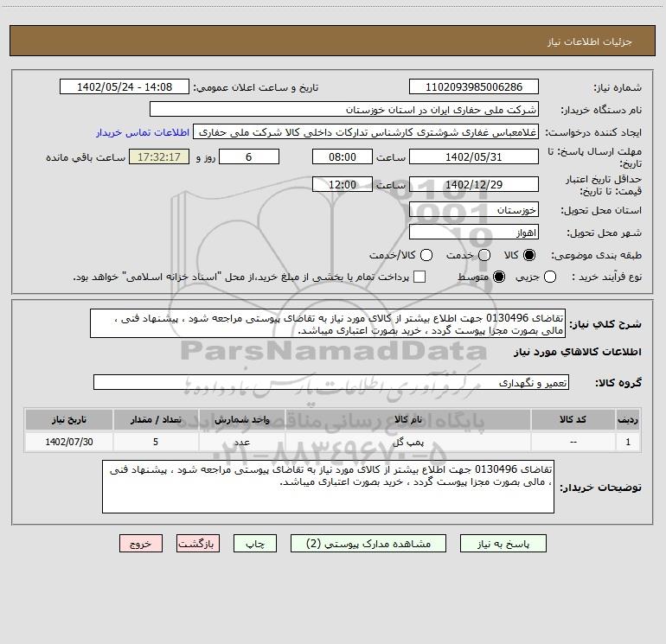Click the توضیحات خریدار text area
The image size is (666, 644).
point(329,487)
